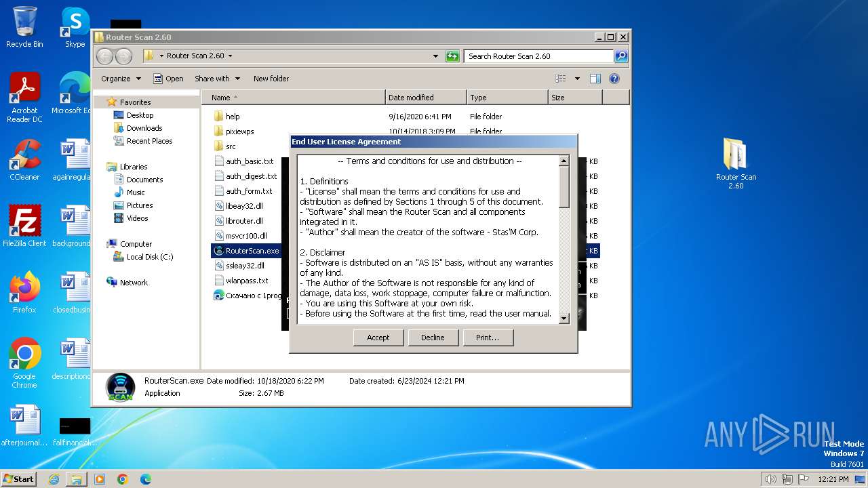868x488 pixels.
Task: Toggle the preview pane icon
Action: point(595,79)
